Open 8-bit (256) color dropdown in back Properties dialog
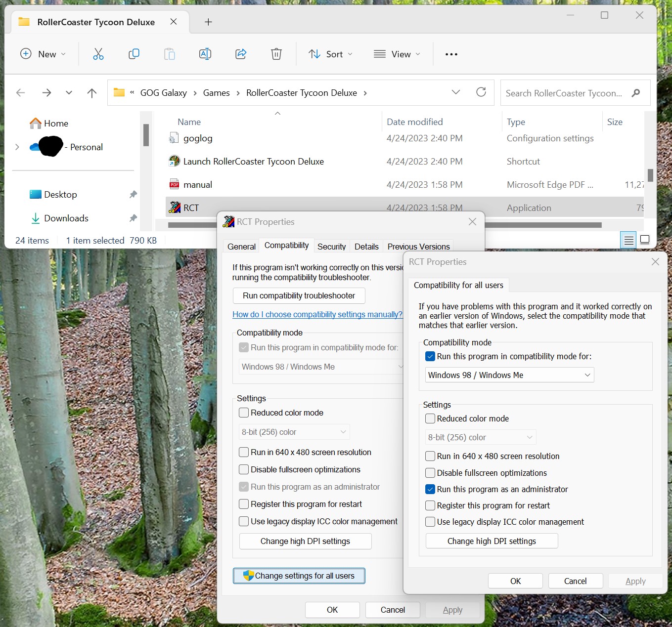672x627 pixels. pos(294,432)
